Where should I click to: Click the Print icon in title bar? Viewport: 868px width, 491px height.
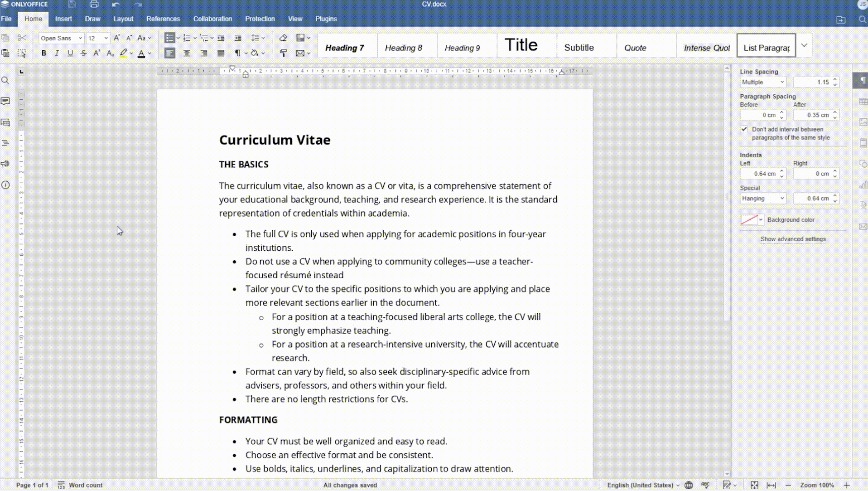[94, 5]
